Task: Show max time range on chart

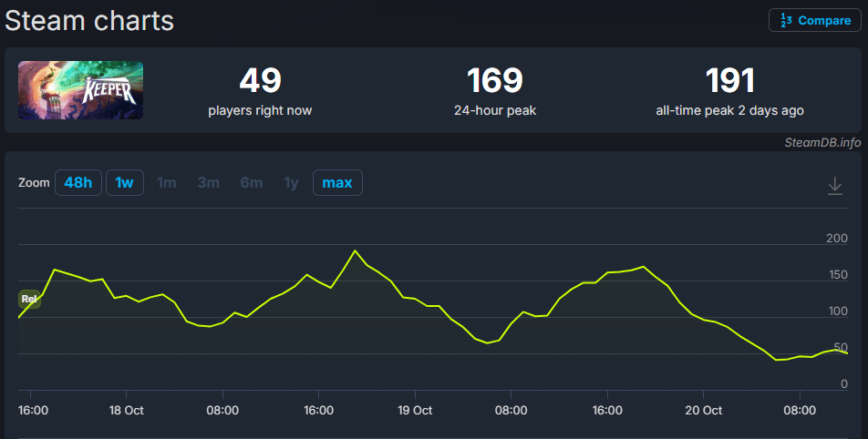Action: [x=336, y=183]
